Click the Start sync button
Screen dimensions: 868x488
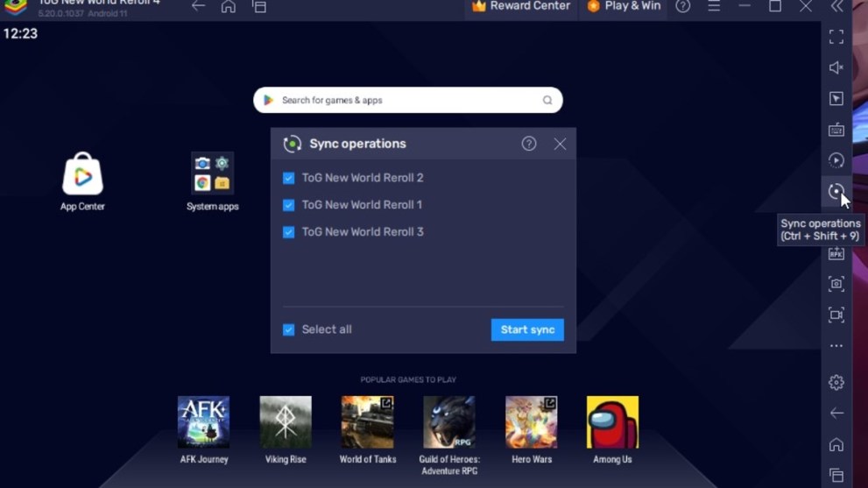[527, 329]
